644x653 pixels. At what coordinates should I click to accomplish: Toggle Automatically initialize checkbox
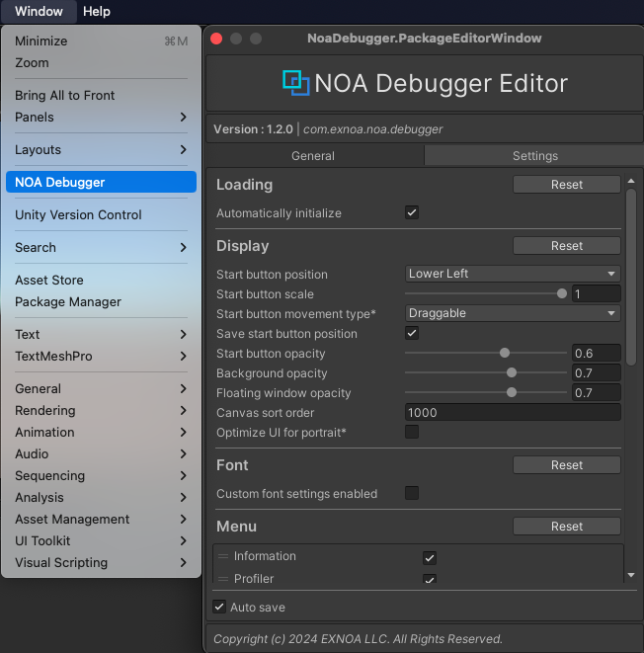click(x=412, y=212)
